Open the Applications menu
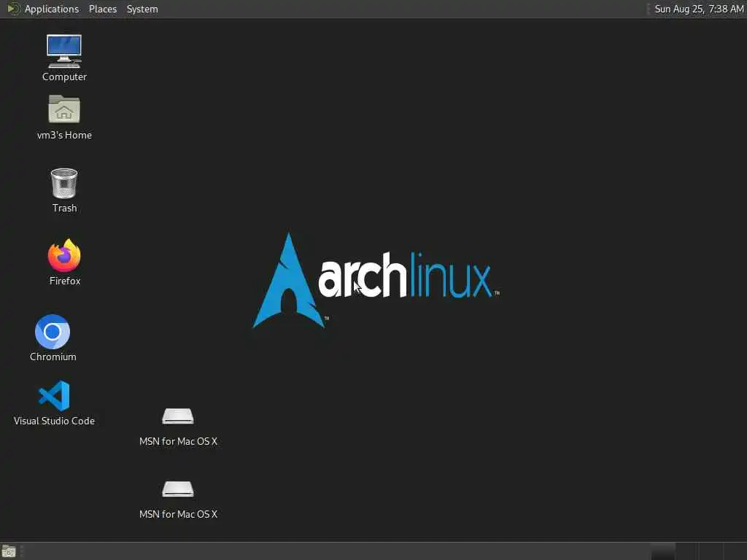The width and height of the screenshot is (747, 560). coord(52,9)
